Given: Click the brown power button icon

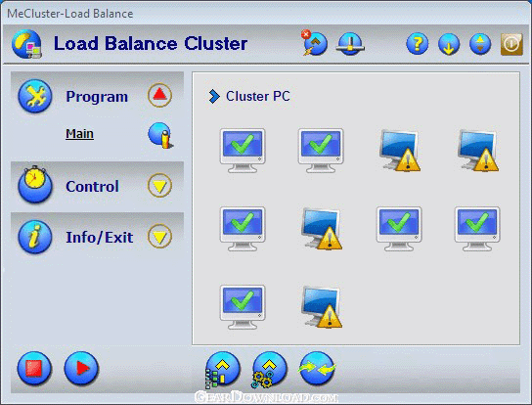Looking at the screenshot, I should tap(511, 44).
